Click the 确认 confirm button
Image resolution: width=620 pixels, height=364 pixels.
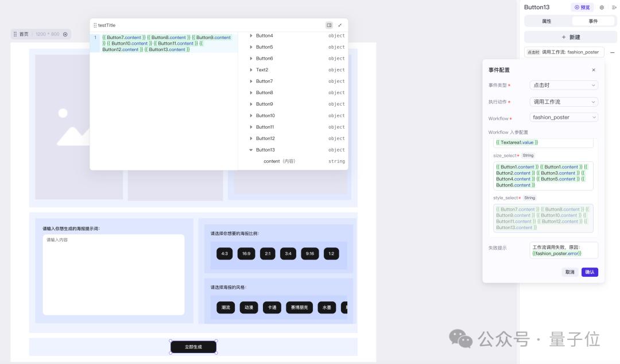590,272
